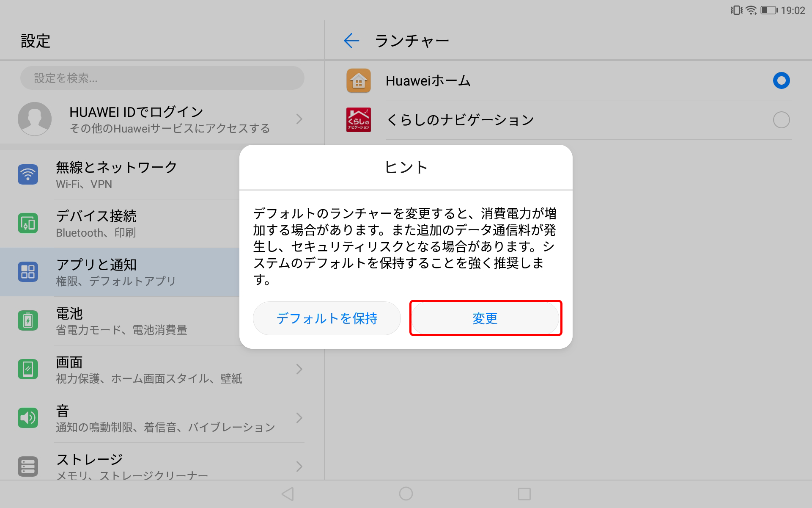812x508 pixels.
Task: Select the くらしのナビゲーション radio button
Action: (781, 120)
